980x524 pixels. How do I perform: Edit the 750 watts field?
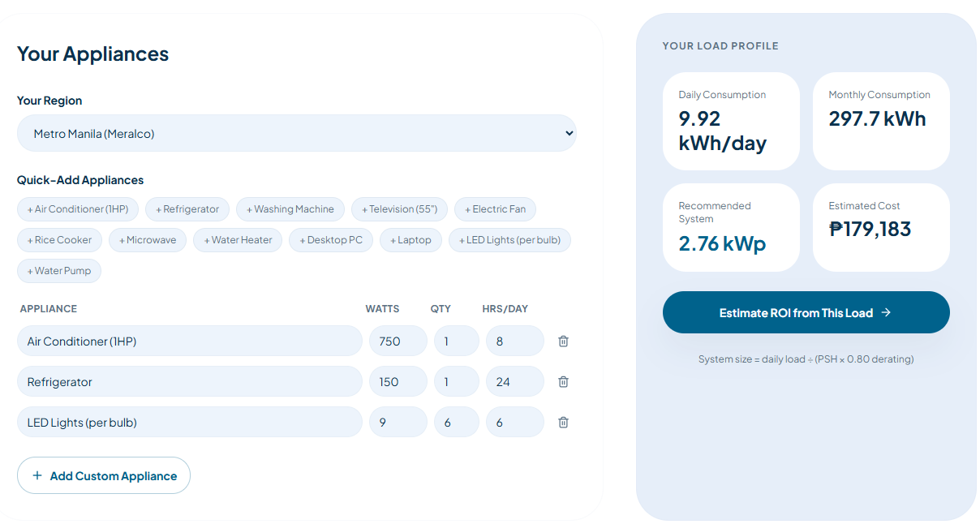(x=398, y=341)
